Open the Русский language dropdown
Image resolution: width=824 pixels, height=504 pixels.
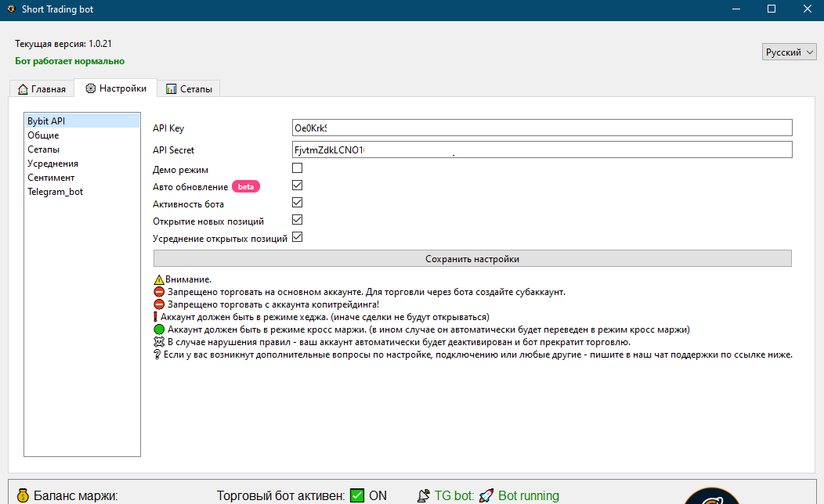coord(790,52)
